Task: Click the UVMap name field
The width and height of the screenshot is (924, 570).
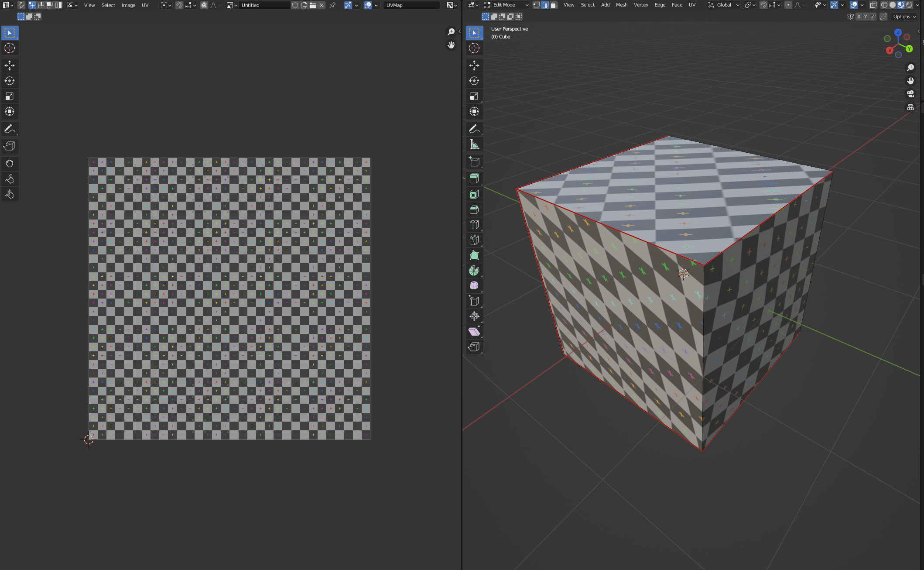Action: tap(411, 5)
